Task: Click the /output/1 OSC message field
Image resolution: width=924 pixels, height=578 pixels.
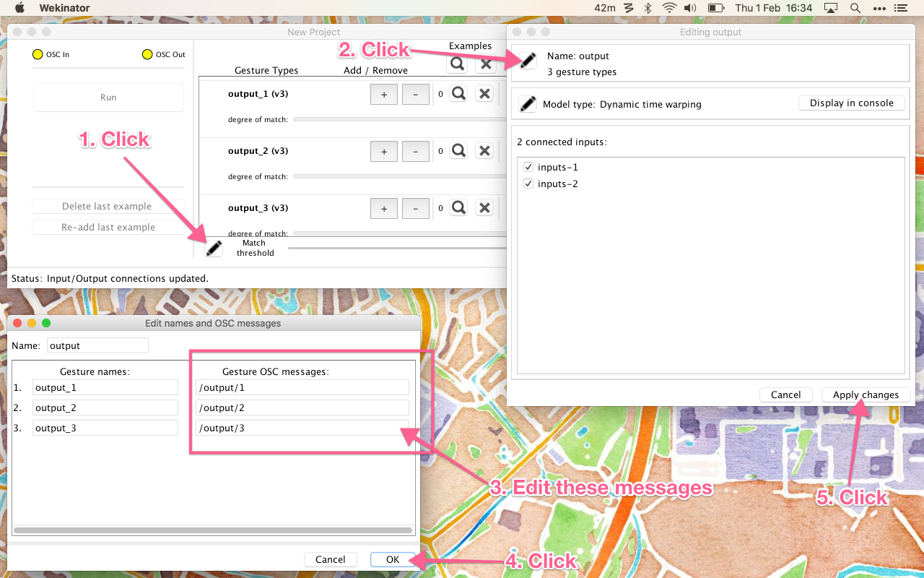Action: pos(302,387)
